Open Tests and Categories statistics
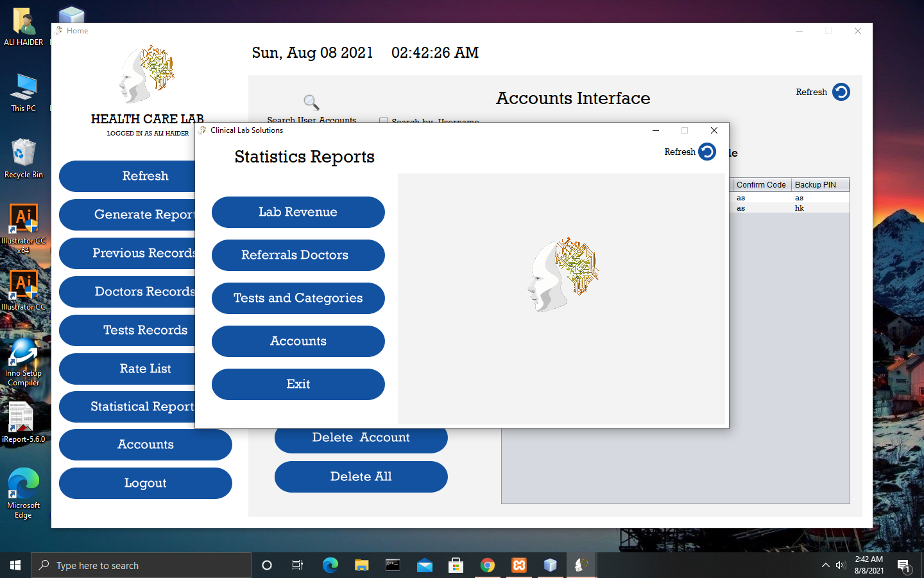Screen dimensions: 924x578 pyautogui.click(x=298, y=298)
